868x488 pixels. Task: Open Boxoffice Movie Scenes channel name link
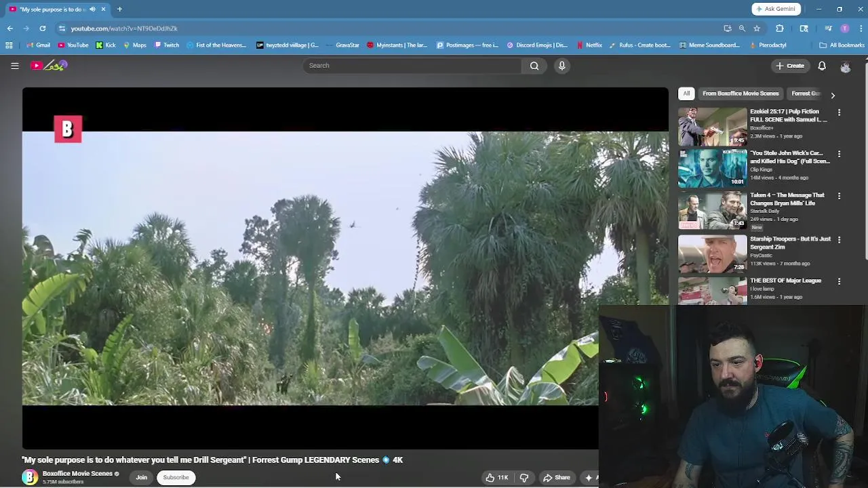tap(77, 474)
